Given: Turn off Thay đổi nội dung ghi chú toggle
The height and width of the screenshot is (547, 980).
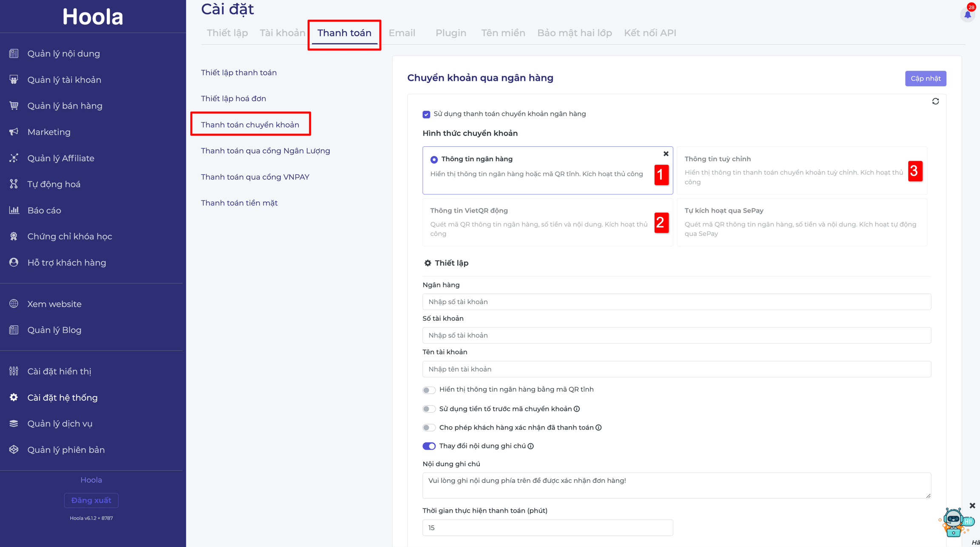Looking at the screenshot, I should coord(429,446).
